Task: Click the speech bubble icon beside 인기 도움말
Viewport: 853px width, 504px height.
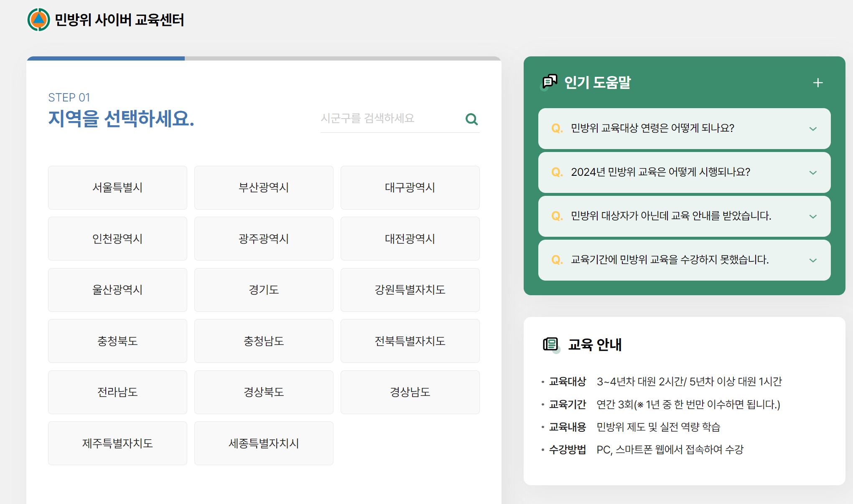Action: 550,82
